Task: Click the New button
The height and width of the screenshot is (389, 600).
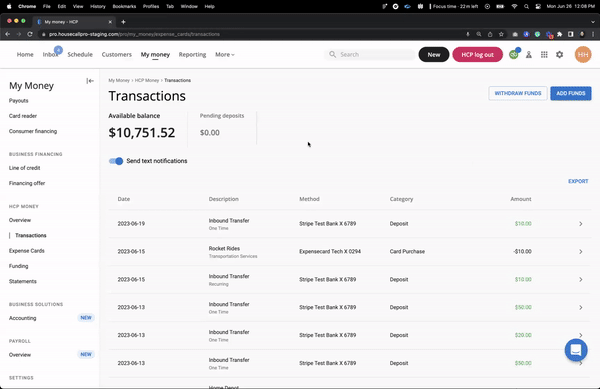Action: (x=434, y=55)
